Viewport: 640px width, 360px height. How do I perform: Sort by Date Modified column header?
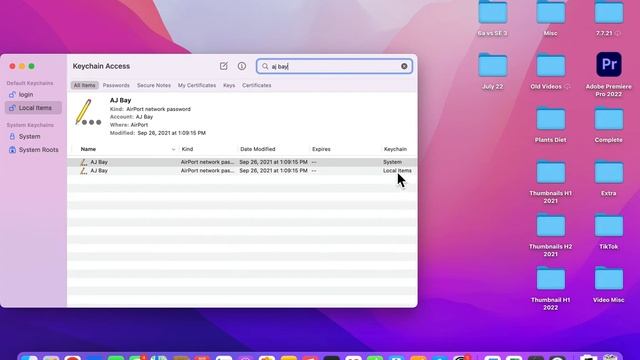click(x=258, y=149)
